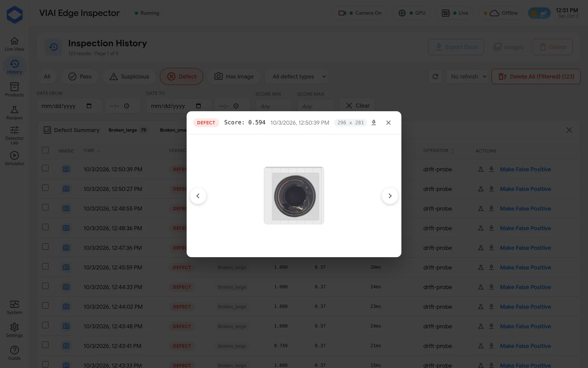This screenshot has height=368, width=588.
Task: Click the Score Min input field
Action: click(273, 106)
